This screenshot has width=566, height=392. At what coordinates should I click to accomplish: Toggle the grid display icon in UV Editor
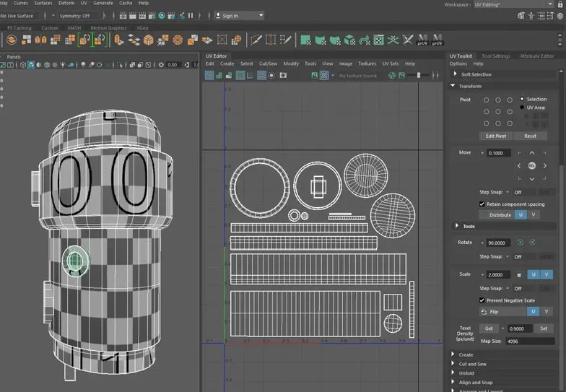tap(261, 75)
